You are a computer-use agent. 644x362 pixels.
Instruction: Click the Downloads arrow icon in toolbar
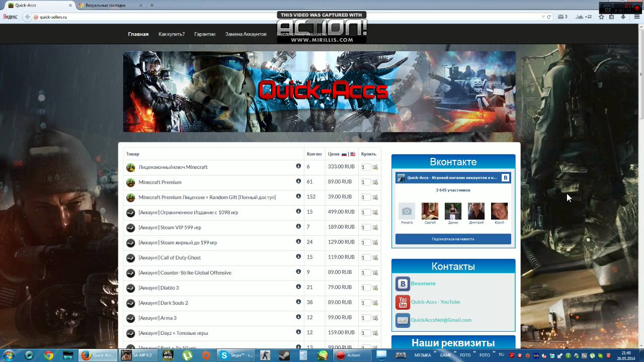coord(623,17)
